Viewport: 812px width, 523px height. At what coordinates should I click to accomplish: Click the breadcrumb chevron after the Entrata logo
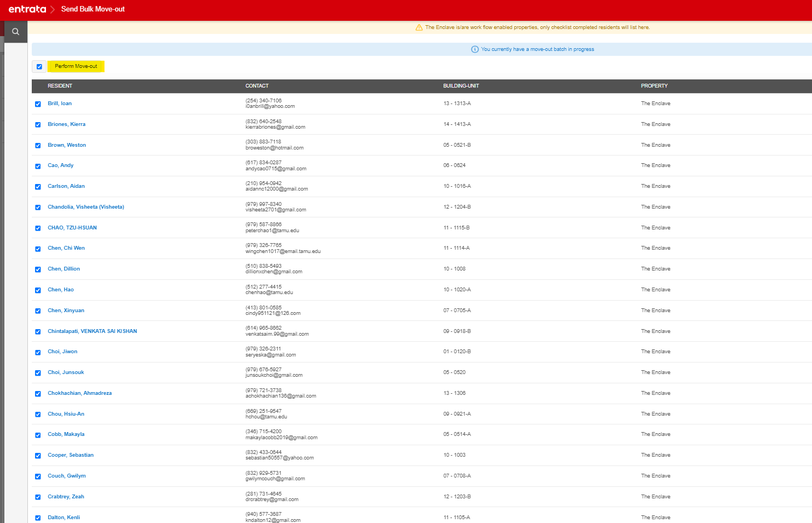53,9
